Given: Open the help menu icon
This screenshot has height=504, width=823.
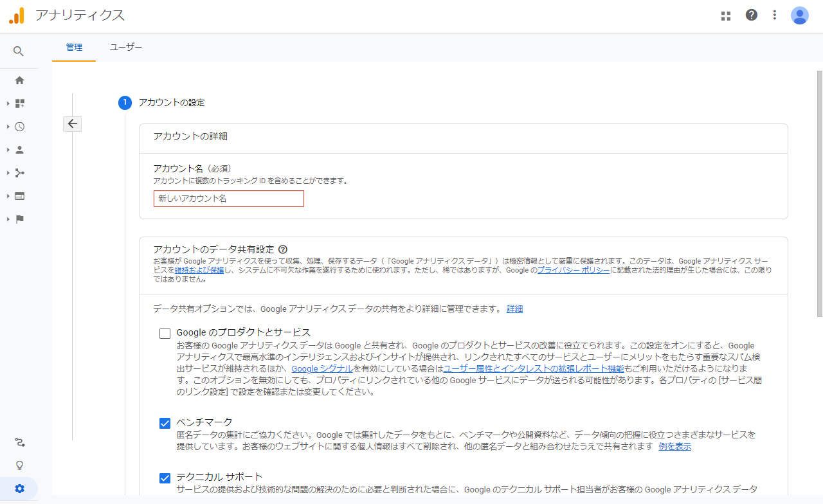Looking at the screenshot, I should click(x=751, y=15).
